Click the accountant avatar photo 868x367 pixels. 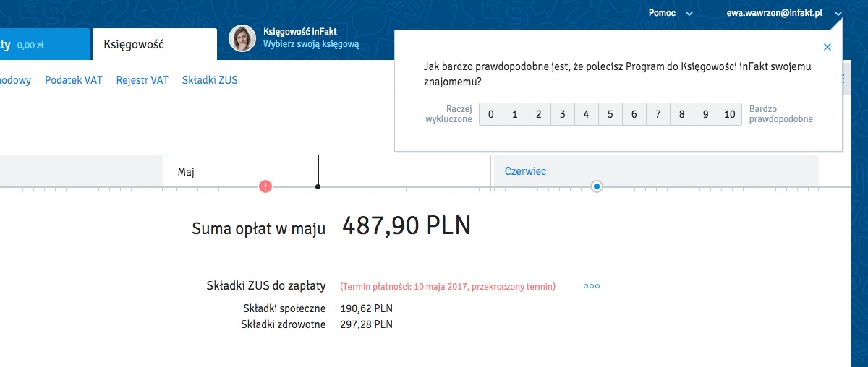(x=242, y=38)
